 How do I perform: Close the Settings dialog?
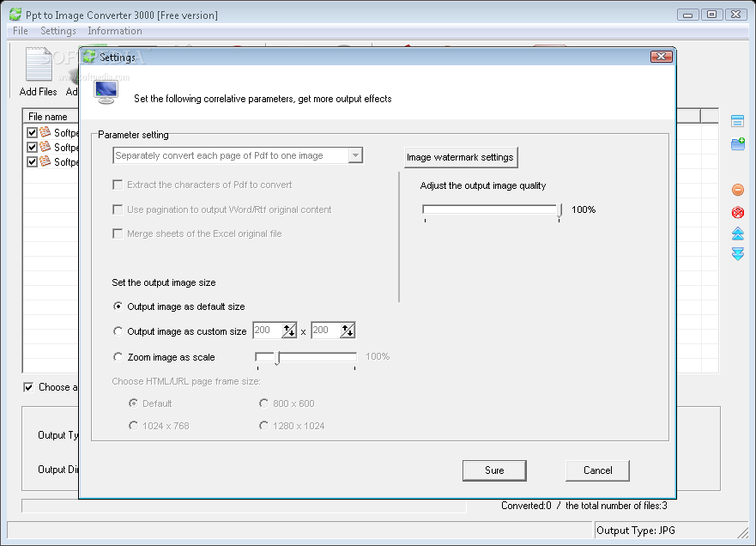661,57
